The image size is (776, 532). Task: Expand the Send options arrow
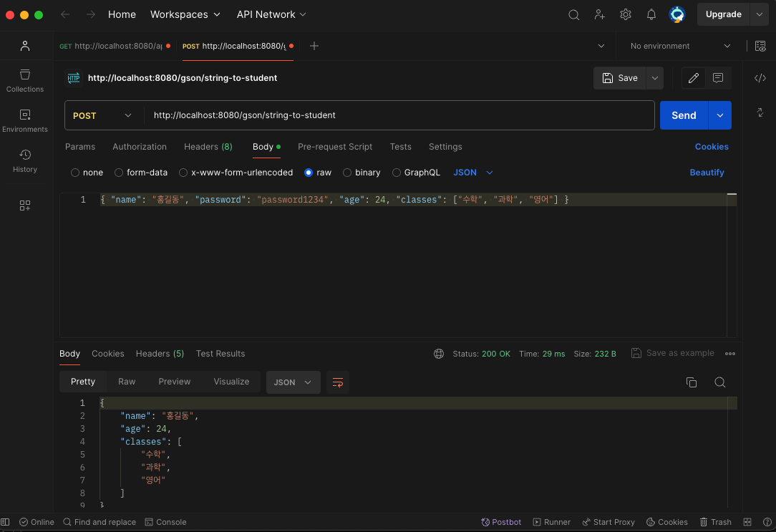pos(720,115)
